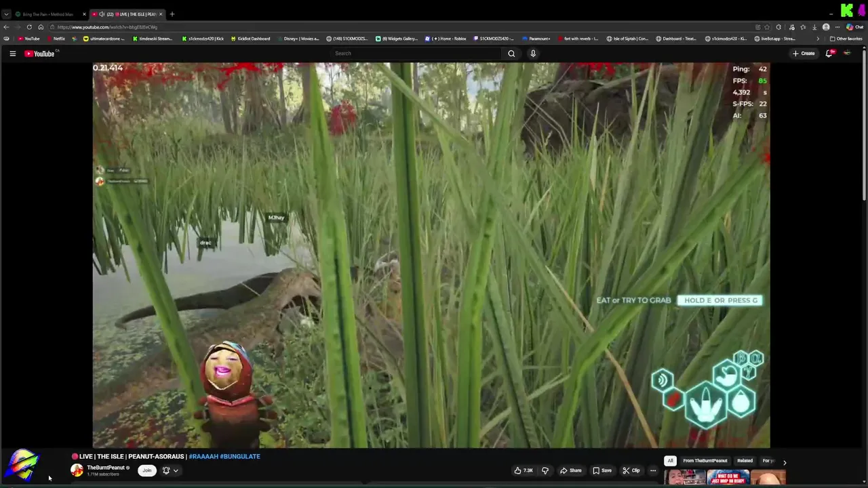868x488 pixels.
Task: Open the Disney+ Movies bookmark
Action: (x=298, y=39)
